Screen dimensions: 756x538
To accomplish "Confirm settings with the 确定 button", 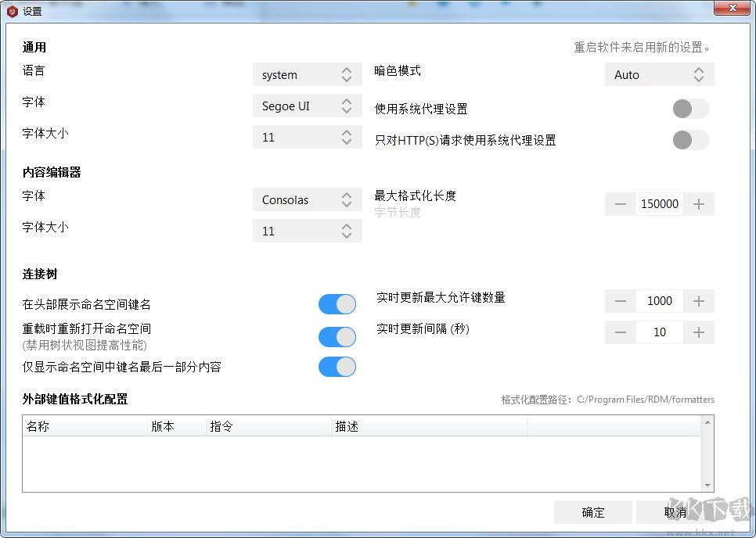I will click(592, 512).
